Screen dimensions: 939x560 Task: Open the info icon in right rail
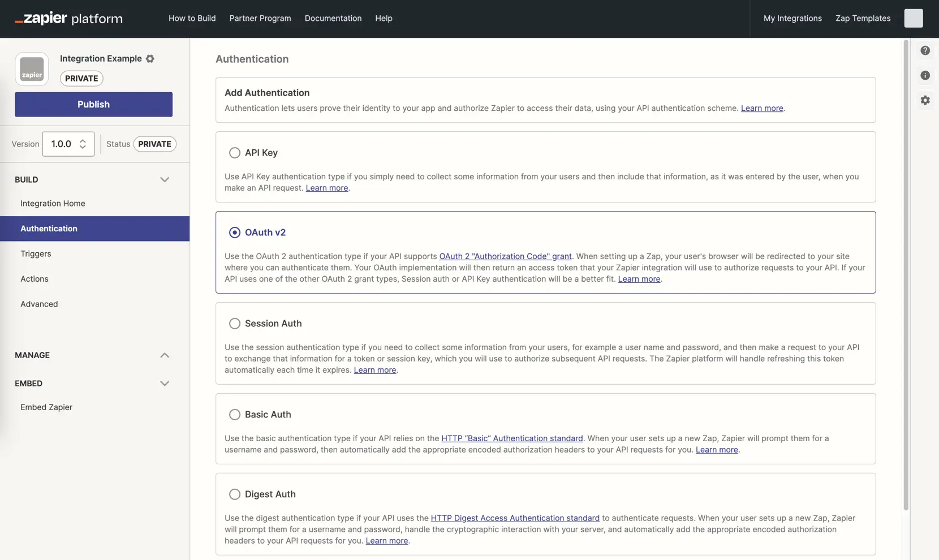coord(925,75)
